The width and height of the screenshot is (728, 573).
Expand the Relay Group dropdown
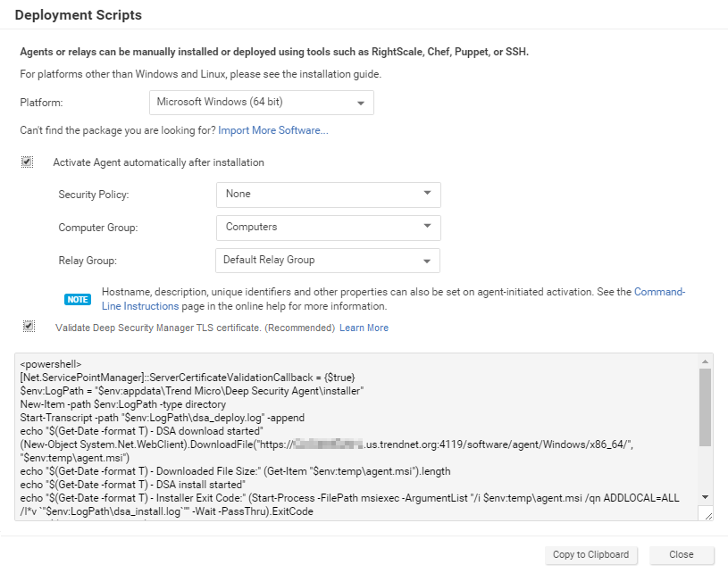click(328, 261)
